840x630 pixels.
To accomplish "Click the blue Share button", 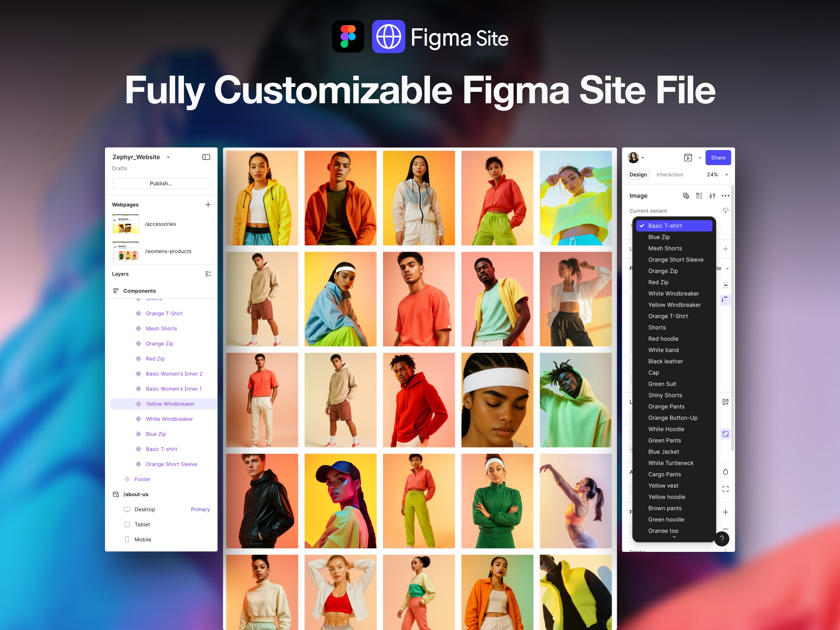I will coord(718,158).
